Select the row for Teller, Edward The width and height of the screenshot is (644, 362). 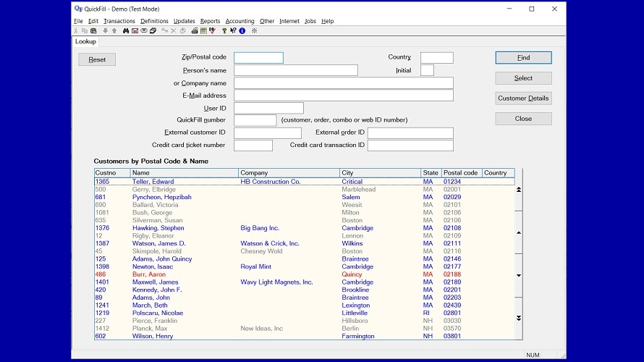305,182
